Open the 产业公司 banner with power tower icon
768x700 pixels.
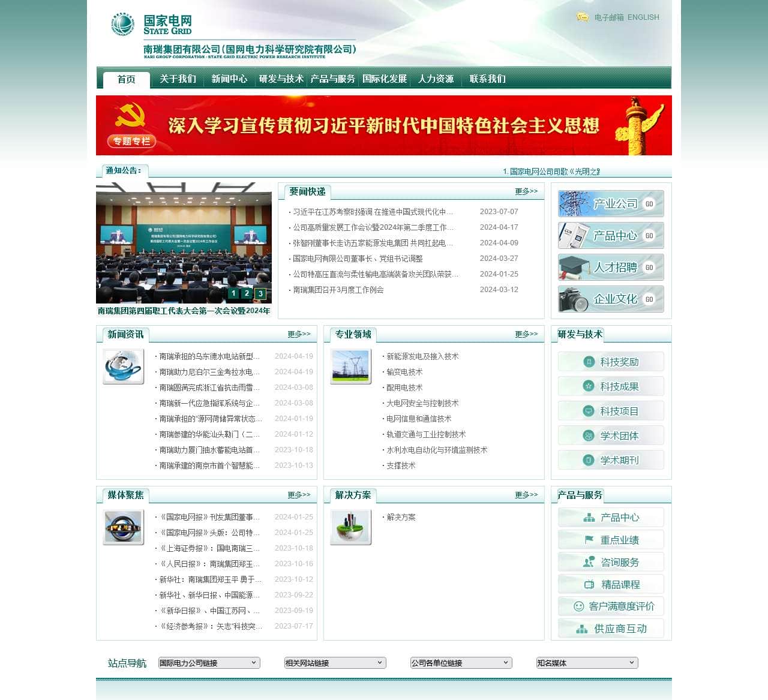pyautogui.click(x=611, y=204)
